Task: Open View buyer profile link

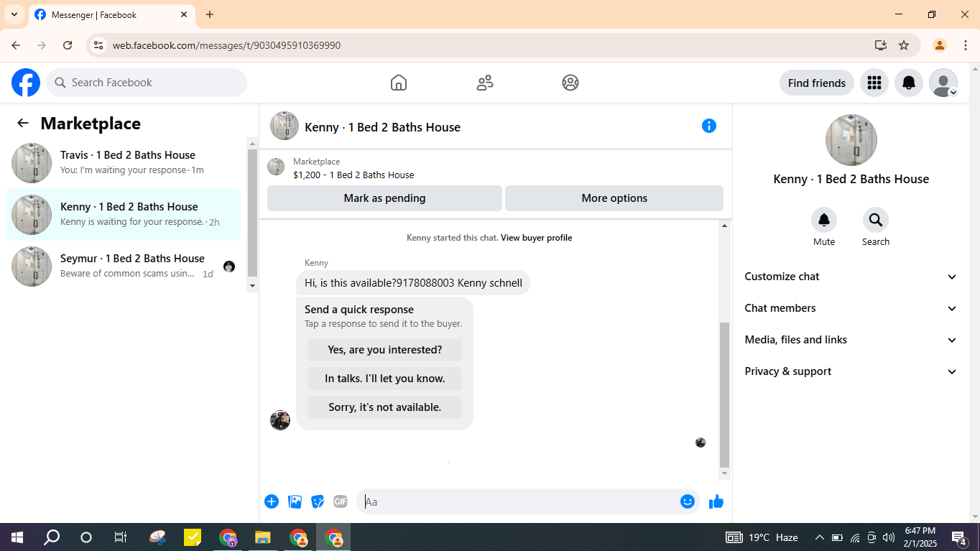Action: [537, 238]
